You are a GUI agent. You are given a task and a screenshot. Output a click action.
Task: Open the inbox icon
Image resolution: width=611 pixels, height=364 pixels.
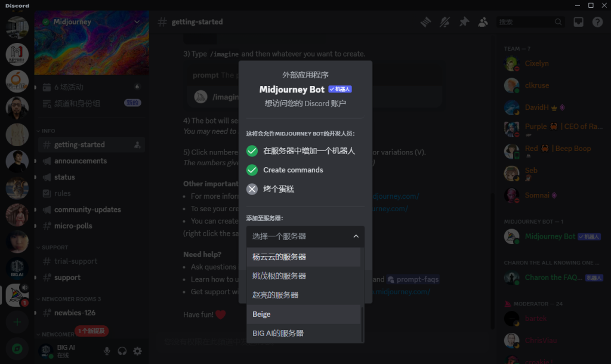click(x=578, y=22)
